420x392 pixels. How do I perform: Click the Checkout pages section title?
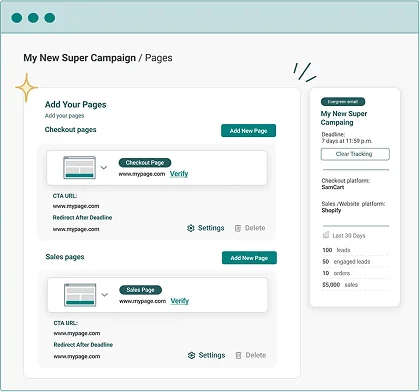(71, 130)
